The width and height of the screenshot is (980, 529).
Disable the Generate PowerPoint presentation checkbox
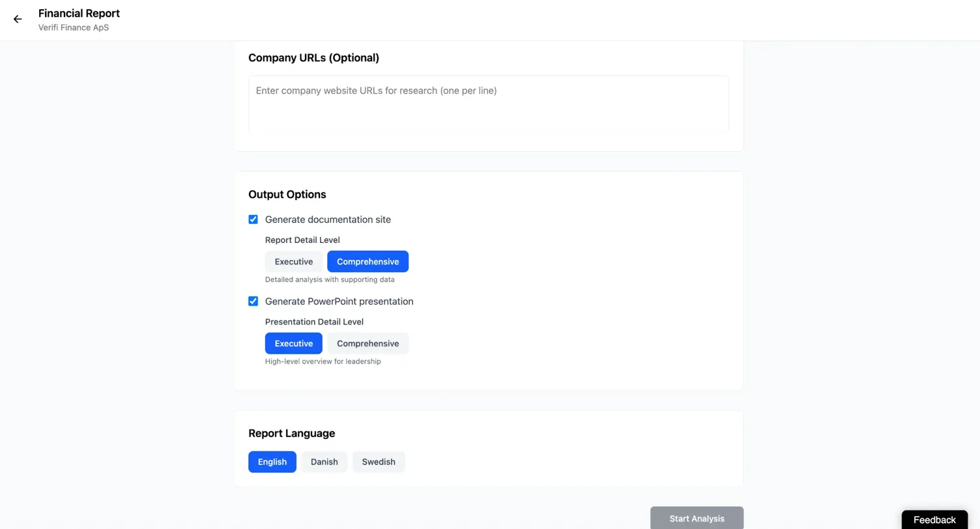(x=253, y=302)
